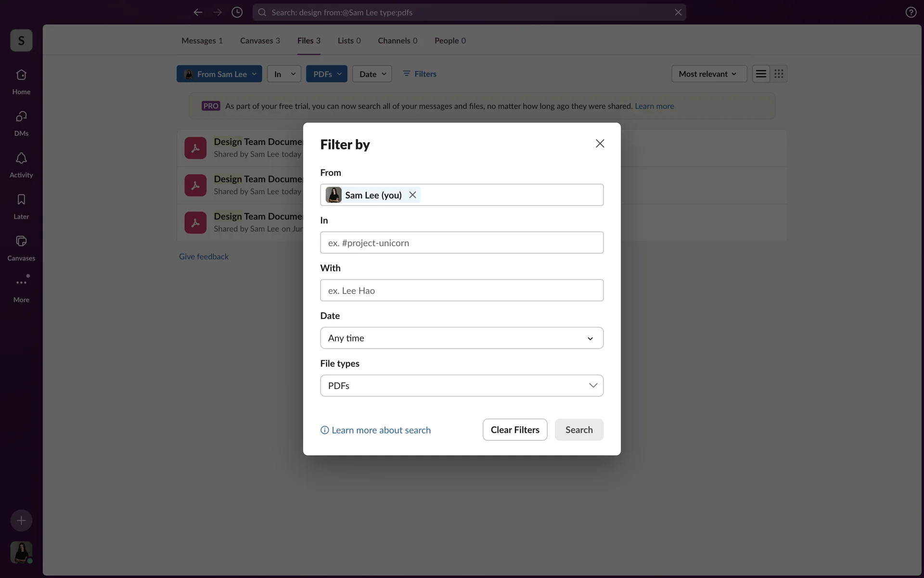Expand the Date 'Any time' dropdown

(x=462, y=338)
